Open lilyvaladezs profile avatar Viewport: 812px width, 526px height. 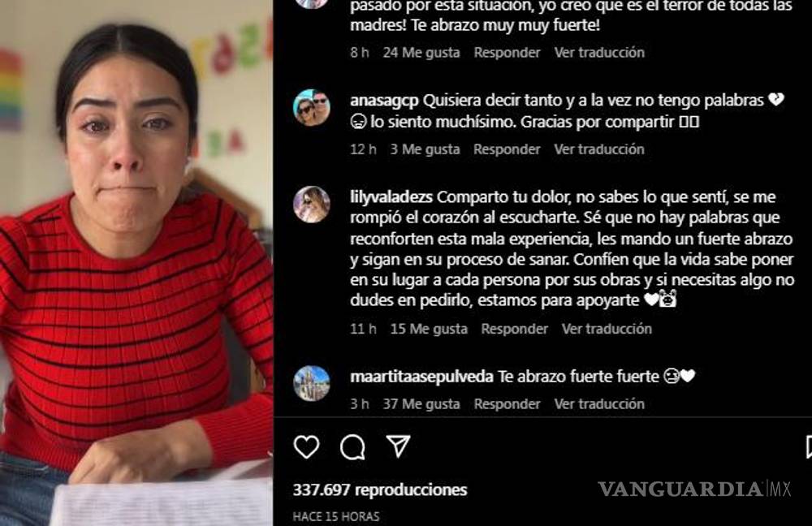311,205
